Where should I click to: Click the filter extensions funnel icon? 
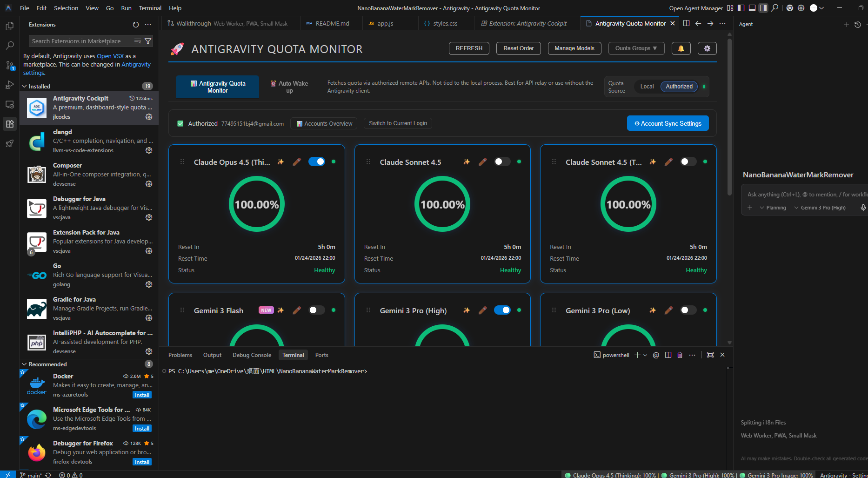tap(148, 41)
